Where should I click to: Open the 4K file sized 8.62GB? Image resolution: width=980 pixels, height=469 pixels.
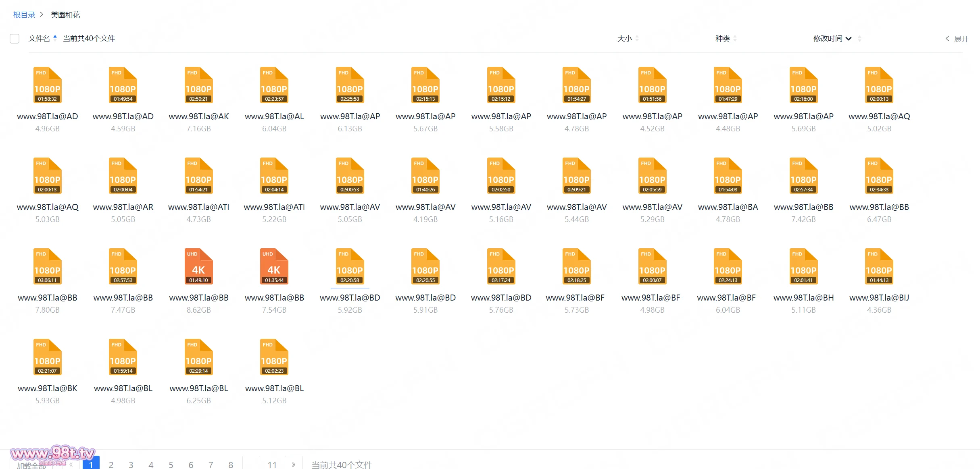(x=198, y=266)
